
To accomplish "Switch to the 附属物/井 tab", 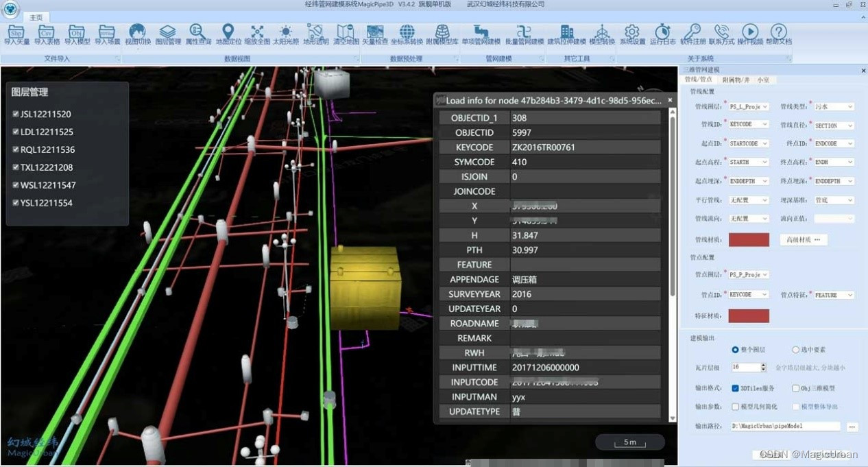I will pyautogui.click(x=735, y=80).
